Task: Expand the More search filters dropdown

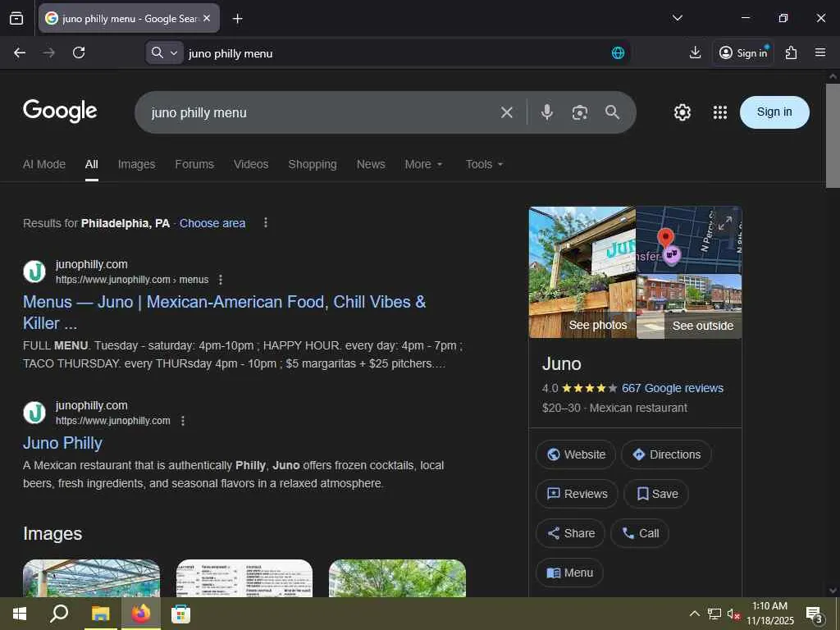Action: (x=423, y=164)
